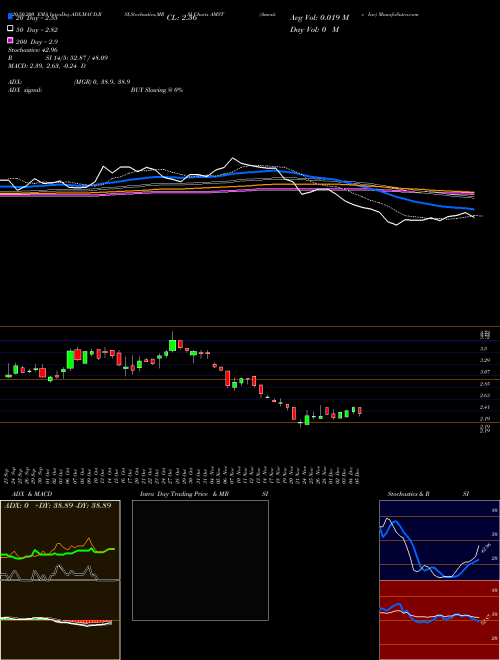The image size is (500, 660).
Task: Click the 'SI 14/3: 32.87 / 48.09' value
Action: pos(77,58)
